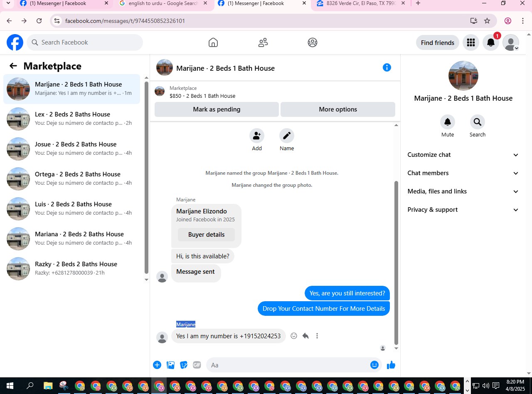Reply to Marijane's number message
The image size is (532, 394).
point(305,336)
